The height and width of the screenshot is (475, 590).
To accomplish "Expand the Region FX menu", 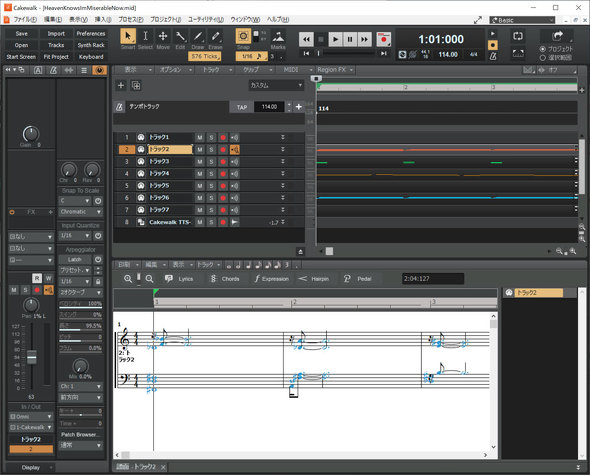I will (x=335, y=70).
